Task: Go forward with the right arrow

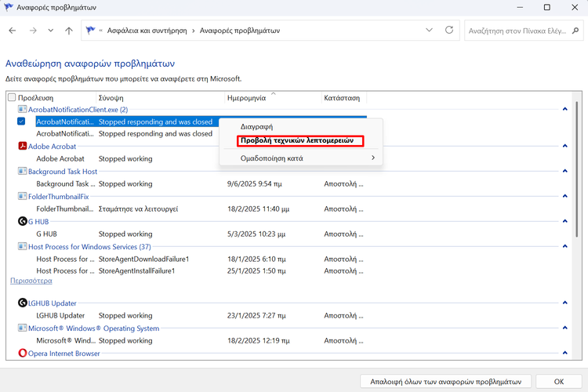Action: click(33, 31)
